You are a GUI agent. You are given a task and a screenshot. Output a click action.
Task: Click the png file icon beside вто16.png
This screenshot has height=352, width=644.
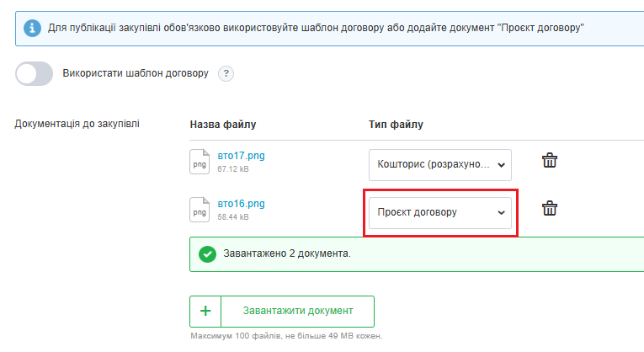pyautogui.click(x=199, y=208)
